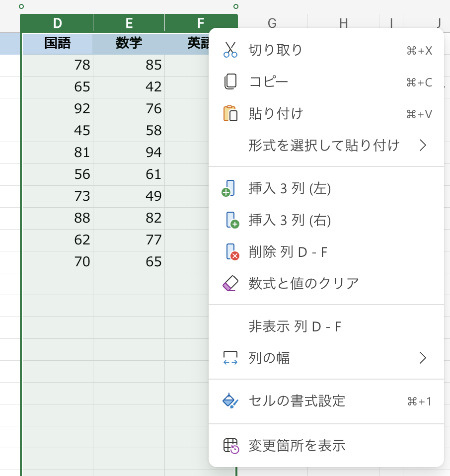Click the eraser icon for 数式と値のクリア
Screen dimensions: 450x476
point(231,283)
